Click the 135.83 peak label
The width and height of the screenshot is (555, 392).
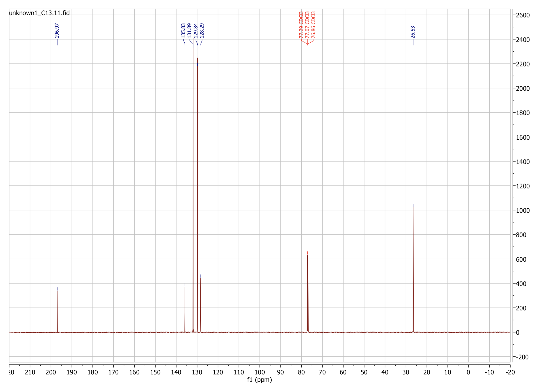[x=184, y=30]
